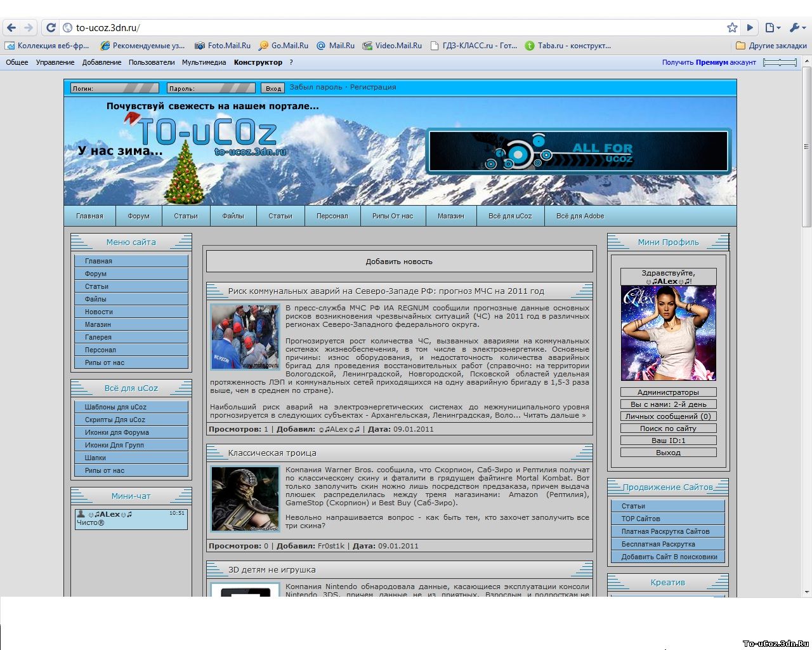The width and height of the screenshot is (812, 650).
Task: Open Форум in top navigation
Action: pyautogui.click(x=138, y=216)
